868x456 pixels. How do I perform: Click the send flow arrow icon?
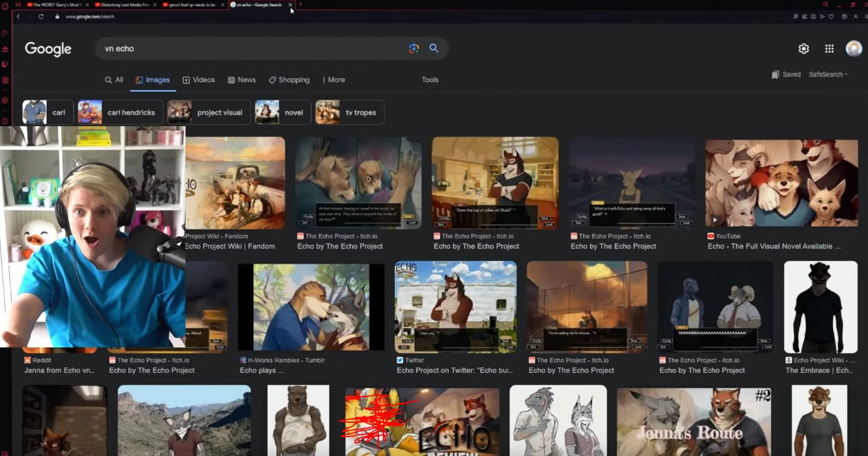822,16
